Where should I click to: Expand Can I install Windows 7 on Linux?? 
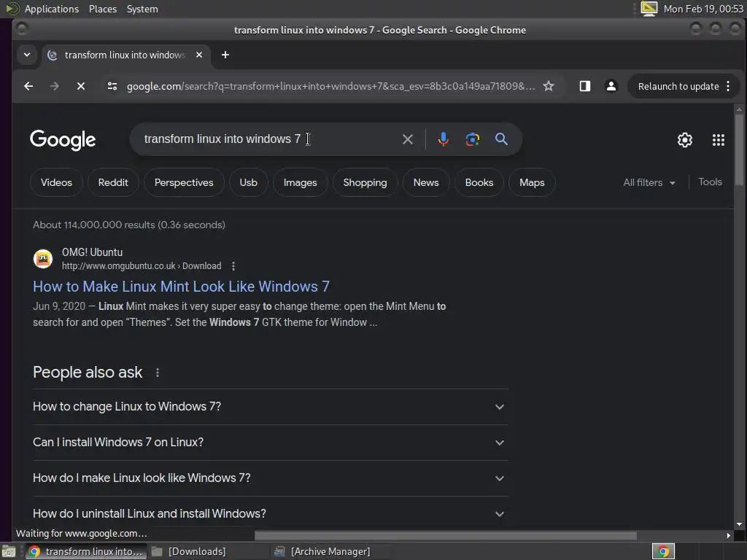270,443
